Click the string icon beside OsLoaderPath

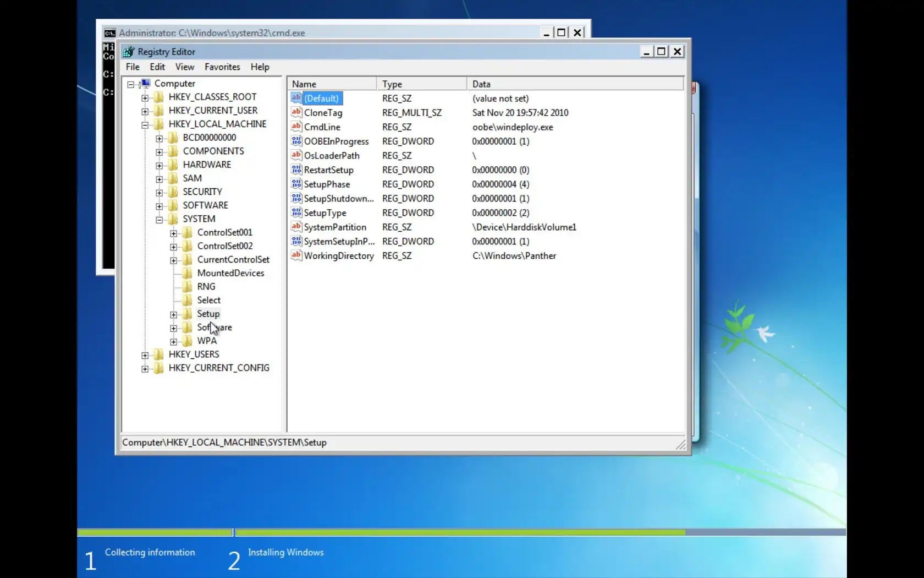pos(296,155)
